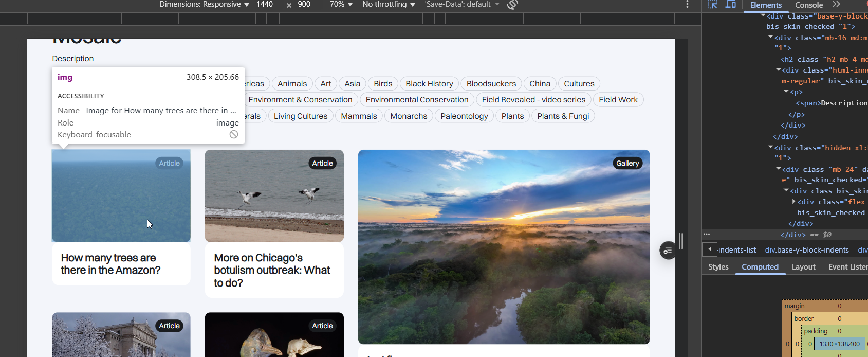Click the viewport width field showing 1440

(x=265, y=5)
